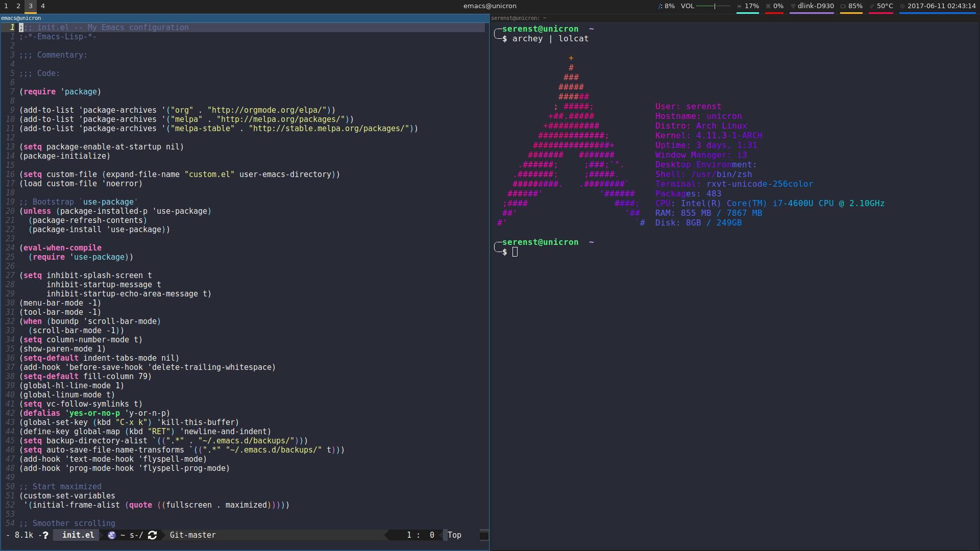Click the 'Window Manager: i3' line
980x551 pixels.
(701, 155)
